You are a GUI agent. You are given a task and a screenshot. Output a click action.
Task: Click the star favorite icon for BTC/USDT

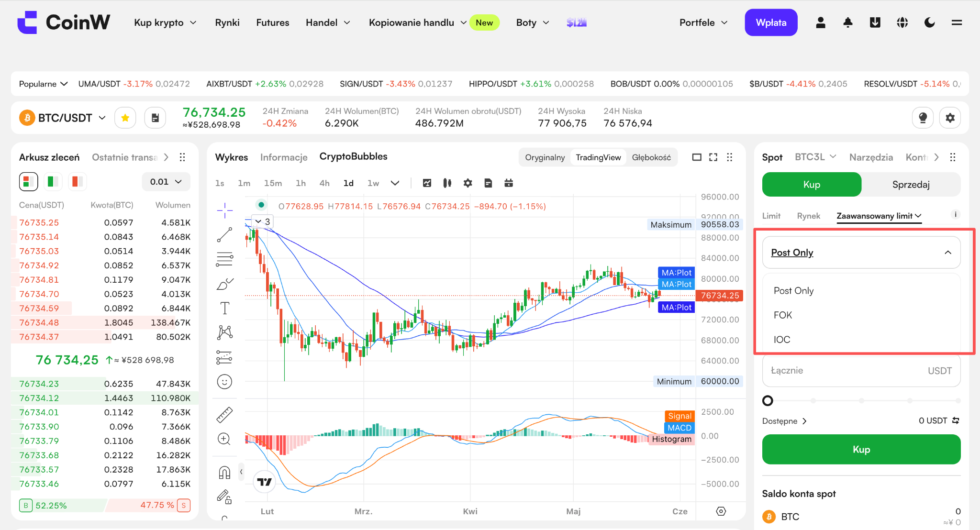point(125,118)
